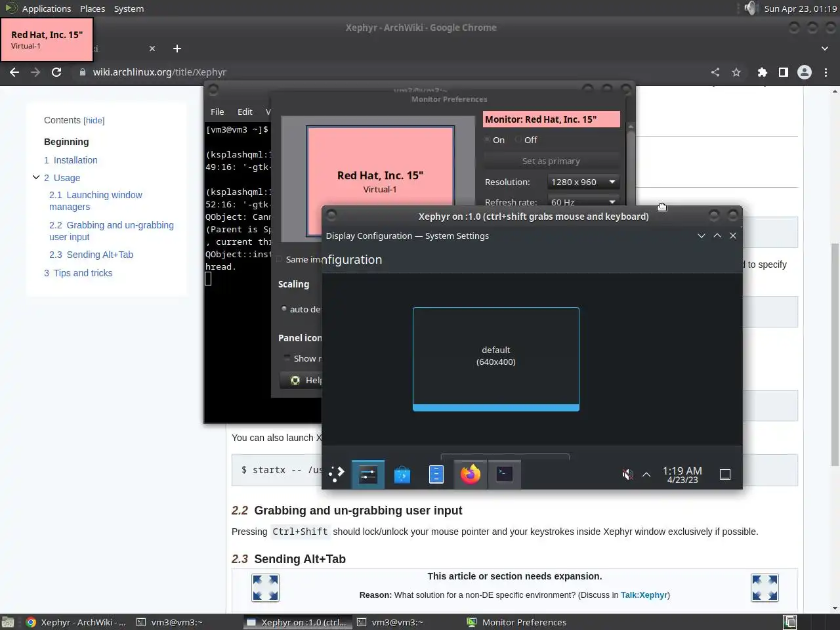The image size is (840, 630).
Task: Expand the hidden system tray icons arrow
Action: (646, 474)
